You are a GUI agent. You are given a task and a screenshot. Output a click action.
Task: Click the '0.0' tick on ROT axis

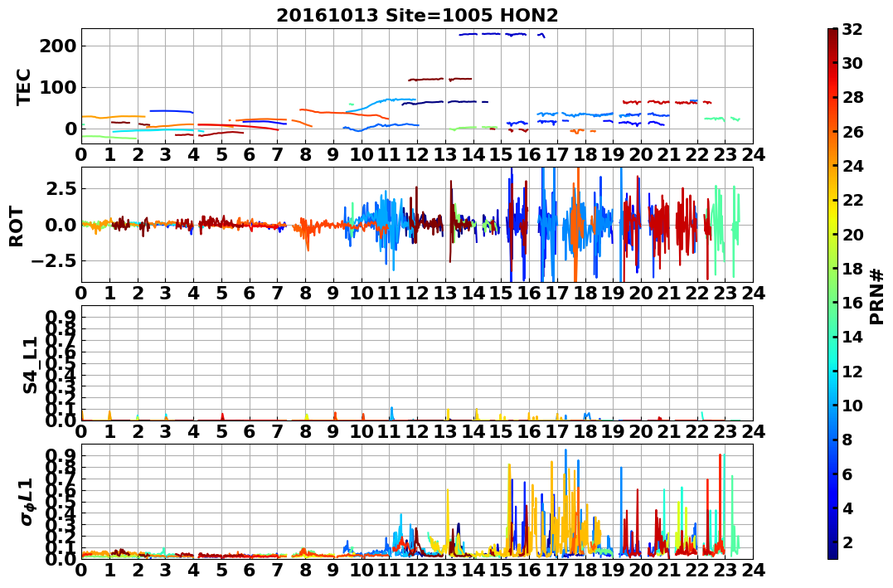tap(61, 225)
